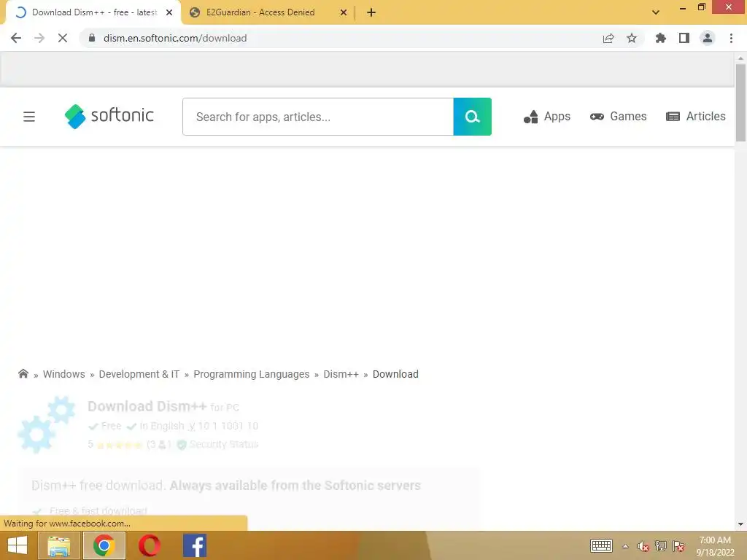Bookmark this tab with the star
Viewport: 747px width, 560px height.
(x=632, y=38)
